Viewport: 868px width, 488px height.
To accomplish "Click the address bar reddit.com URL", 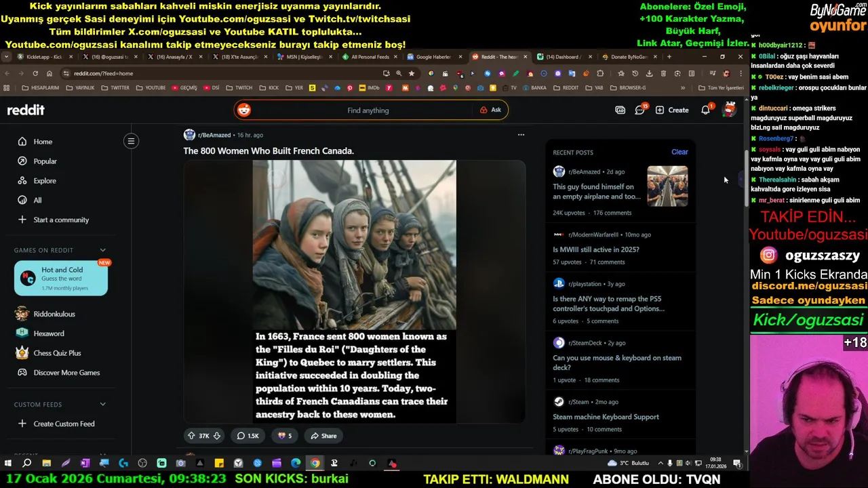I will pyautogui.click(x=103, y=73).
